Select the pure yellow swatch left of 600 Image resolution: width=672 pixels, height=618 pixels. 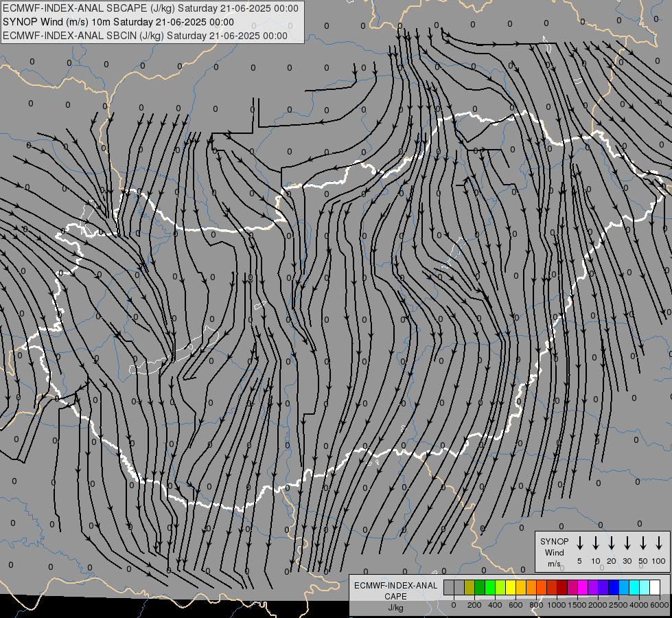511,587
